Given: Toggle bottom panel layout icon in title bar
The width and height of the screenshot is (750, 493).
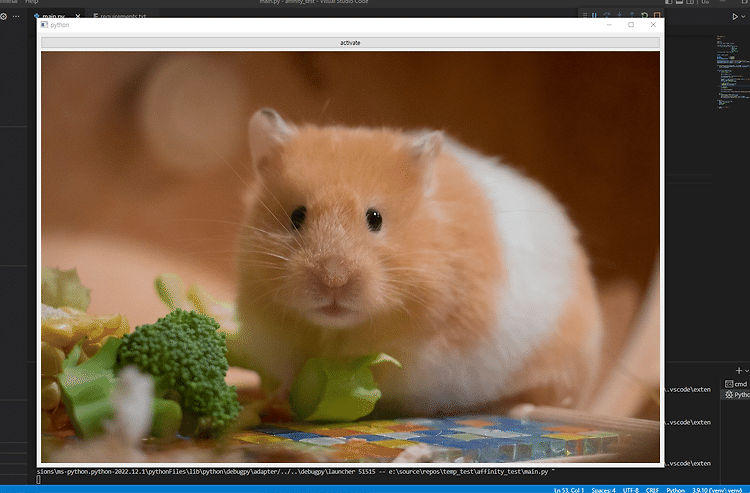Looking at the screenshot, I should 679,2.
